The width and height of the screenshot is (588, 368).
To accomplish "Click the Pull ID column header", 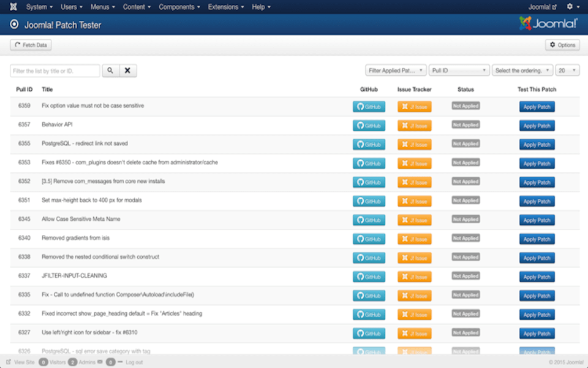I will 24,90.
